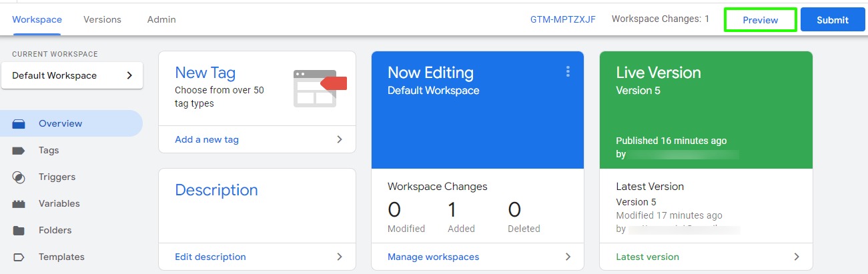This screenshot has width=868, height=274.
Task: Click the Folders icon in sidebar
Action: click(19, 231)
